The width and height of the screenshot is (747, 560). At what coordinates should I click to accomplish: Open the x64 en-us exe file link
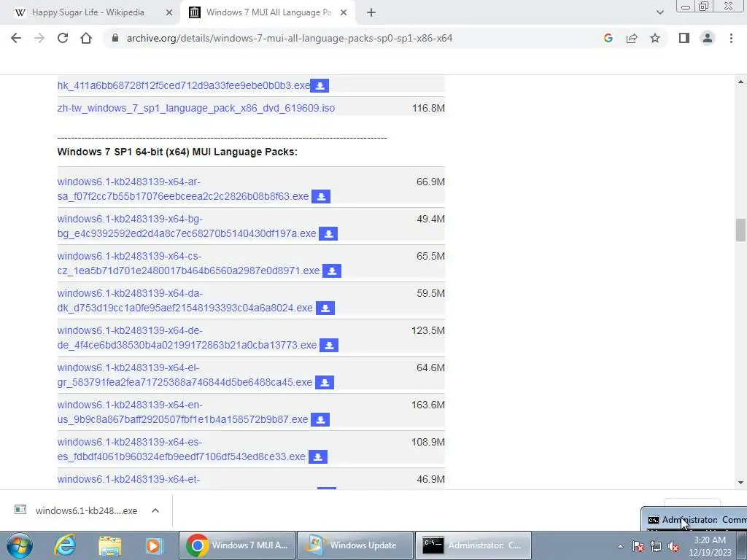tap(182, 412)
